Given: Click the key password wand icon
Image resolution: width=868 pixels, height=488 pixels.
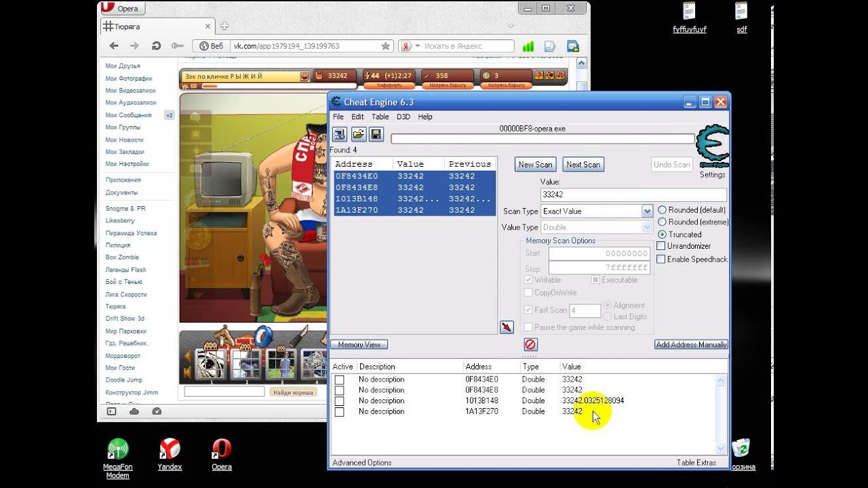Looking at the screenshot, I should pyautogui.click(x=178, y=46).
